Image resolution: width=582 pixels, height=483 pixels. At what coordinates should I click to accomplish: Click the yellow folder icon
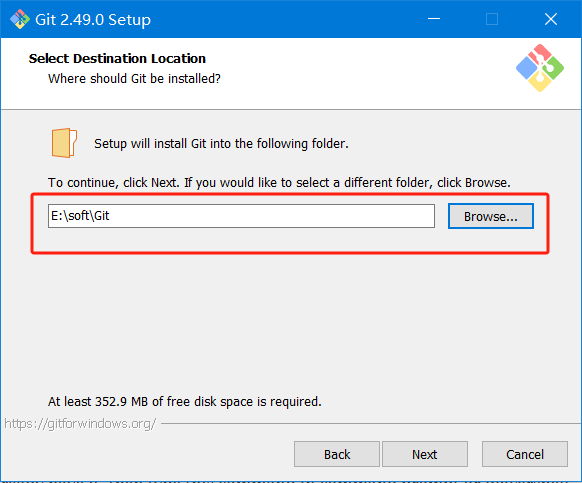[x=64, y=143]
